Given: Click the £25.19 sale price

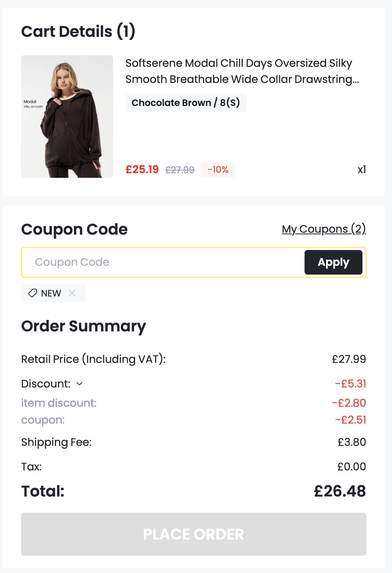Looking at the screenshot, I should (142, 169).
